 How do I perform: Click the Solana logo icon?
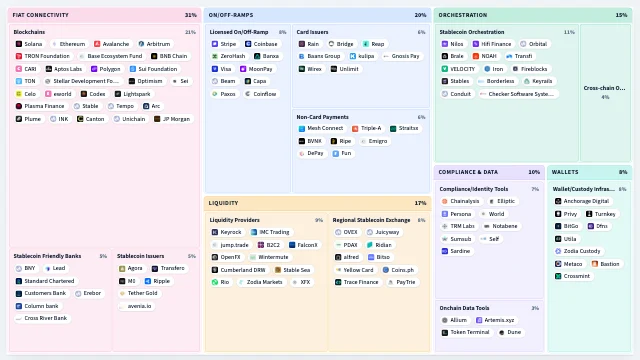pyautogui.click(x=19, y=44)
